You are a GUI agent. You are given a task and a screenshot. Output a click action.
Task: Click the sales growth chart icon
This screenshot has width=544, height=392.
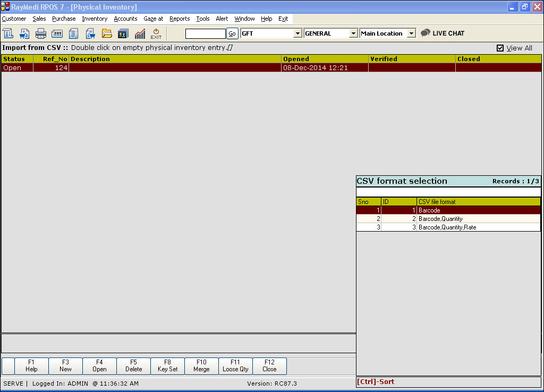pyautogui.click(x=140, y=33)
